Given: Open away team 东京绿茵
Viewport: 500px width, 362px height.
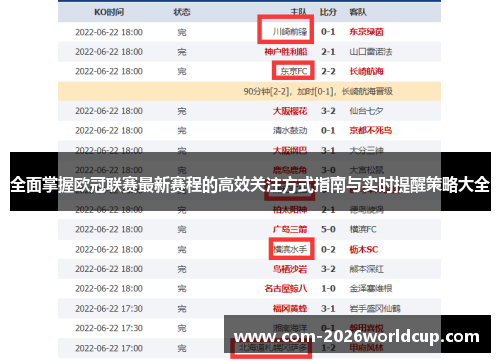Looking at the screenshot, I should pyautogui.click(x=366, y=32).
